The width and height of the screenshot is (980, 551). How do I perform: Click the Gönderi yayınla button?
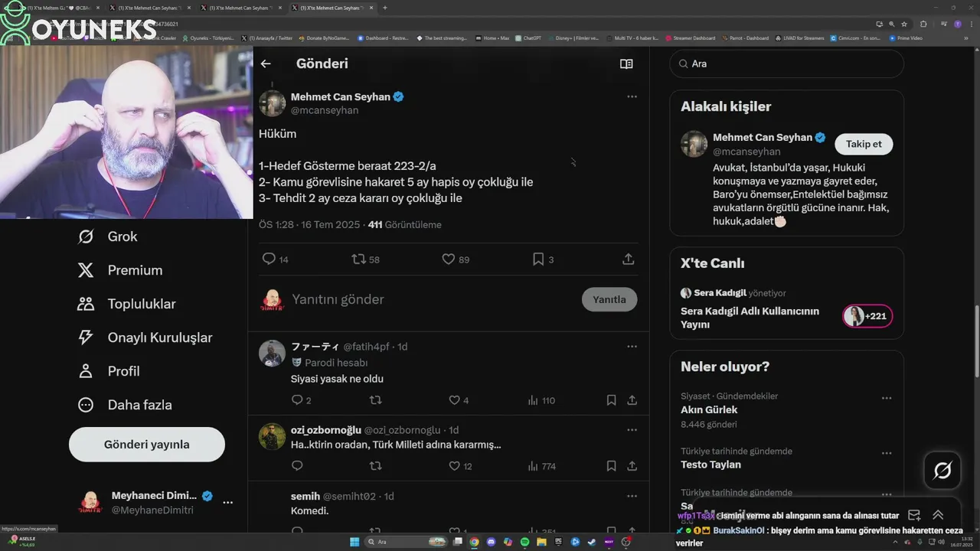[x=147, y=445]
